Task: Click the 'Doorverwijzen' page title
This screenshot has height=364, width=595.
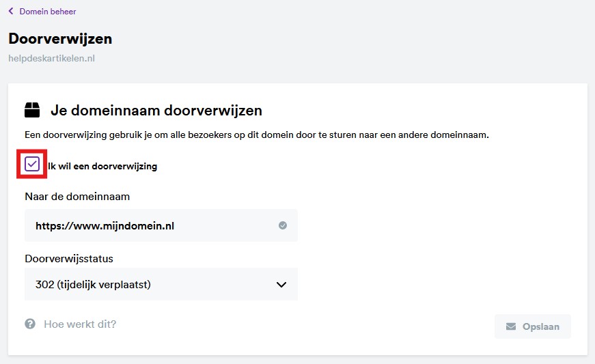Action: coord(60,39)
